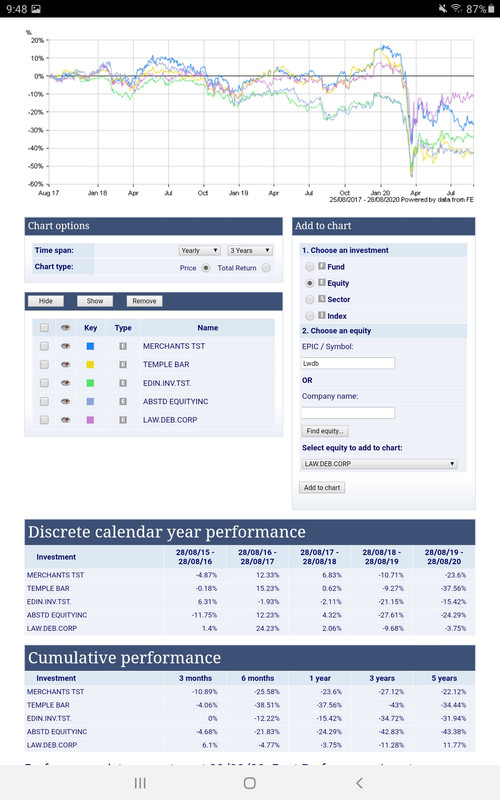Click the EPIC / Symbol input field
The image size is (500, 800).
coord(348,363)
